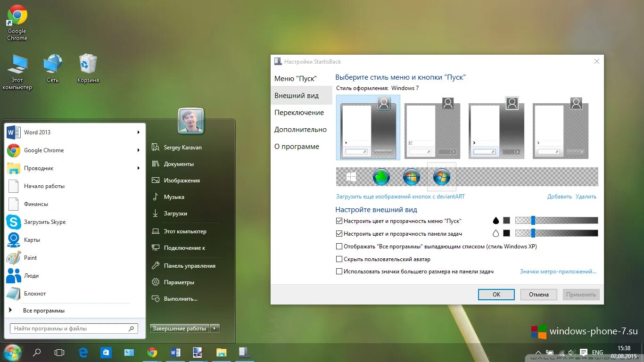Click Удалить link

pyautogui.click(x=586, y=197)
